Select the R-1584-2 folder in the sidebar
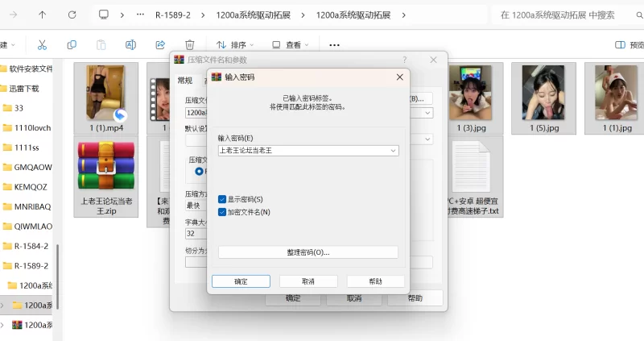Screen dimensions: 644x341 (x=27, y=246)
